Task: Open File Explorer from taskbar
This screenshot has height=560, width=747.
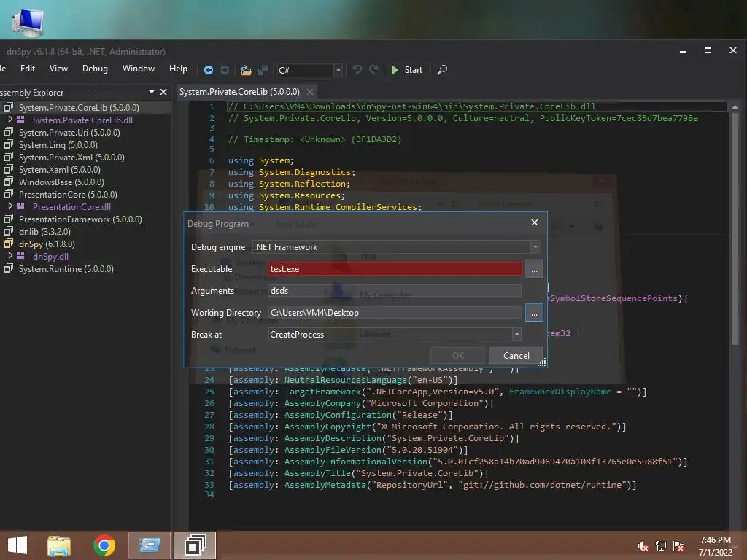Action: pyautogui.click(x=59, y=545)
